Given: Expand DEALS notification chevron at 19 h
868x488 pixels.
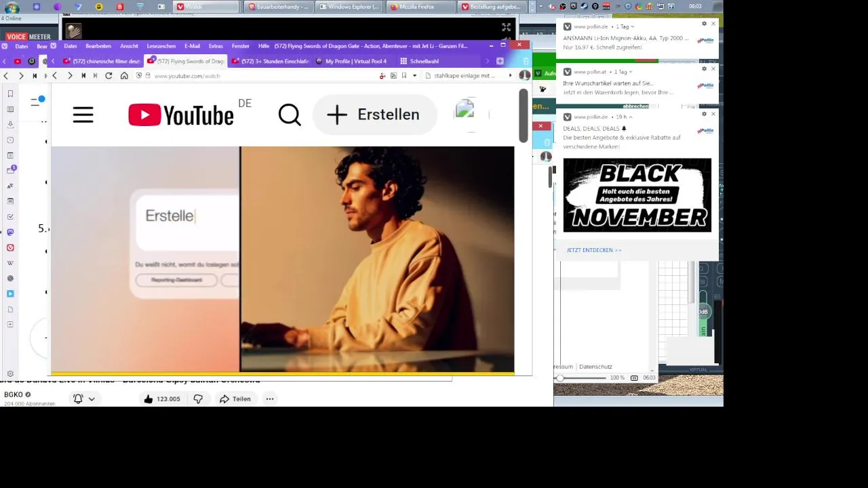Looking at the screenshot, I should tap(631, 117).
